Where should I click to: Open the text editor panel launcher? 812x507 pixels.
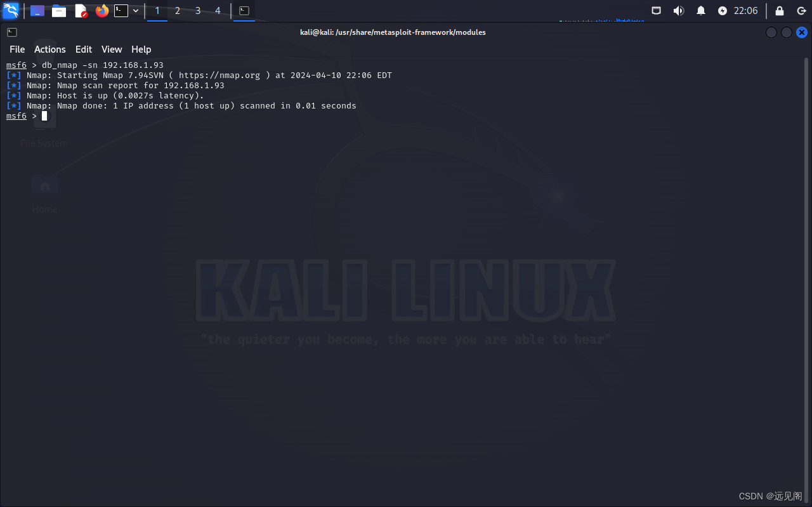coord(81,11)
